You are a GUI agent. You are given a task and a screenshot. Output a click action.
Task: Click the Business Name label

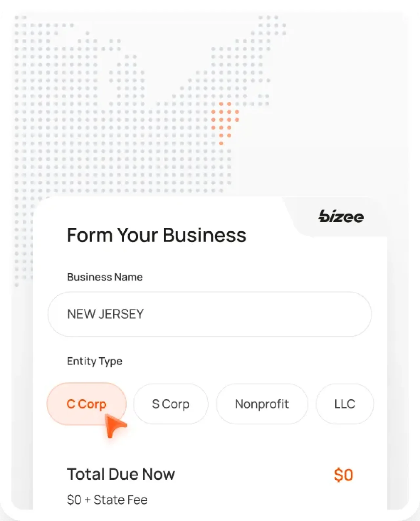(x=105, y=277)
